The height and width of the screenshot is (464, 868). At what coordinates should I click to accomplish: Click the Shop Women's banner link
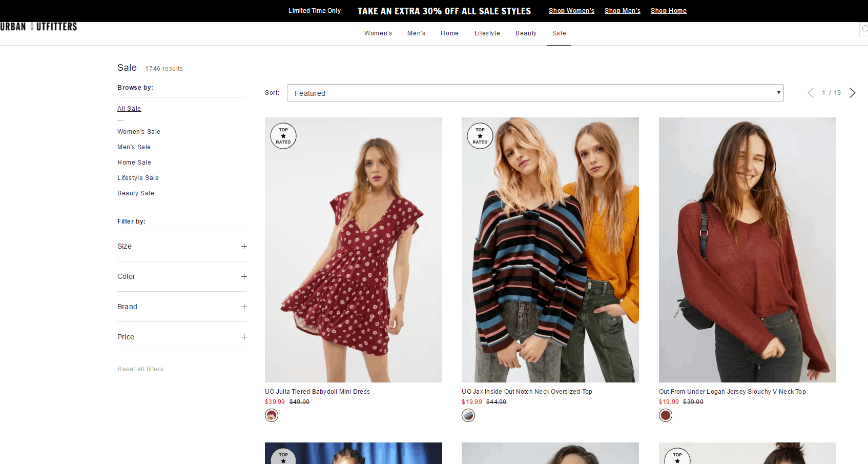[x=571, y=11]
